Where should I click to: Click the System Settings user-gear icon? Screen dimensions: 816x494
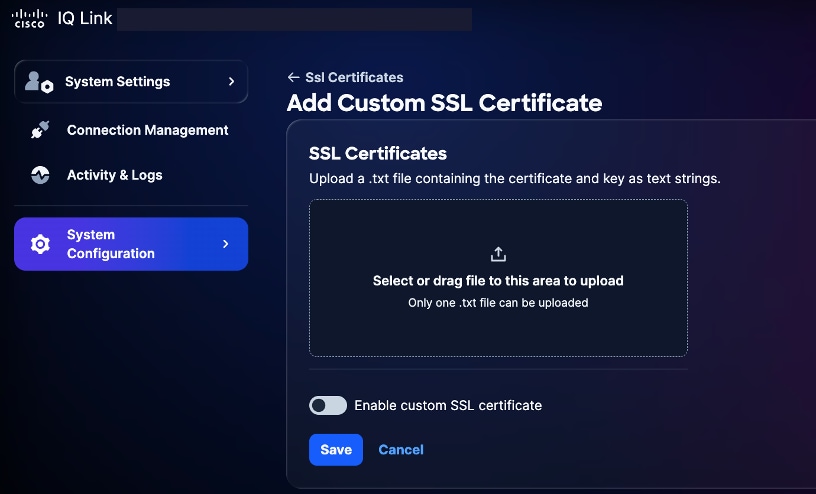coord(39,82)
